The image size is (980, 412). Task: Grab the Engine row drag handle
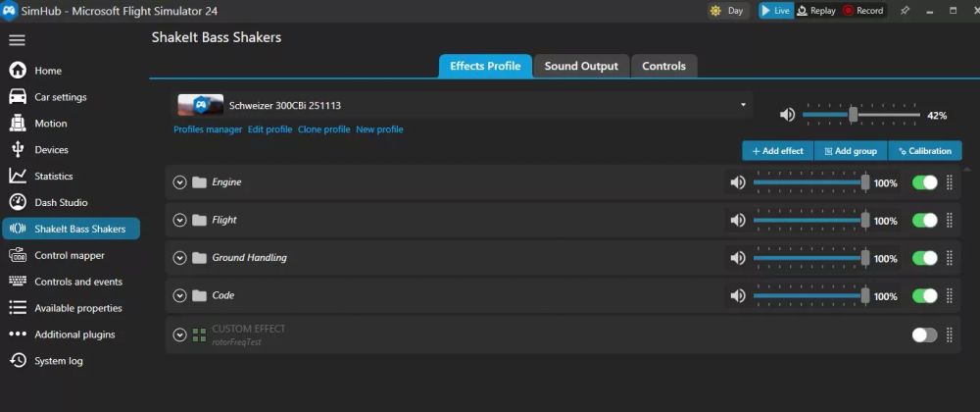click(950, 182)
